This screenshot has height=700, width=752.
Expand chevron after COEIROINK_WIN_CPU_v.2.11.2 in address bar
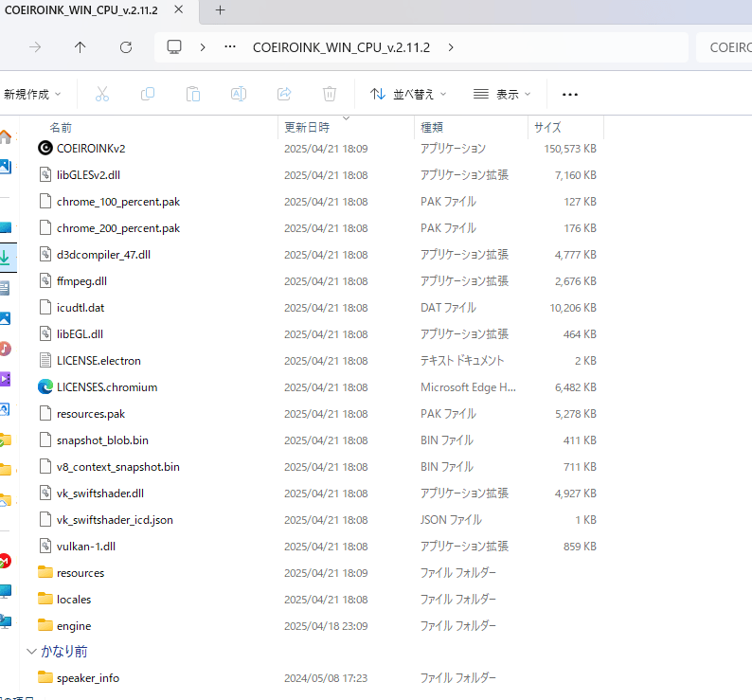(451, 47)
